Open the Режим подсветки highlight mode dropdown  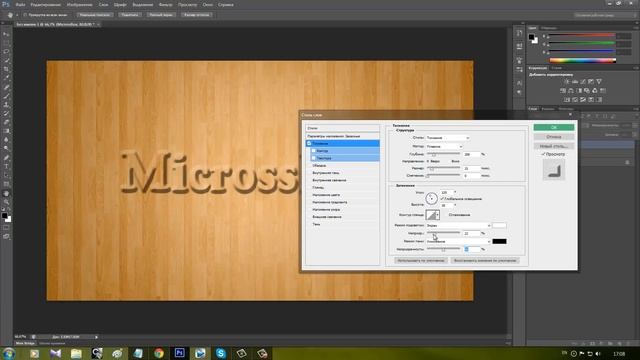[x=458, y=225]
